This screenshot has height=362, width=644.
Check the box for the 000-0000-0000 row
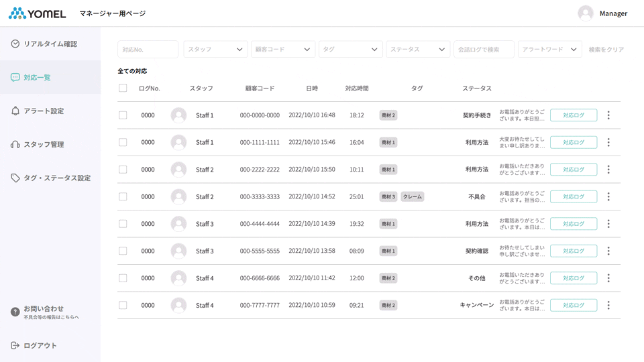[x=123, y=115]
